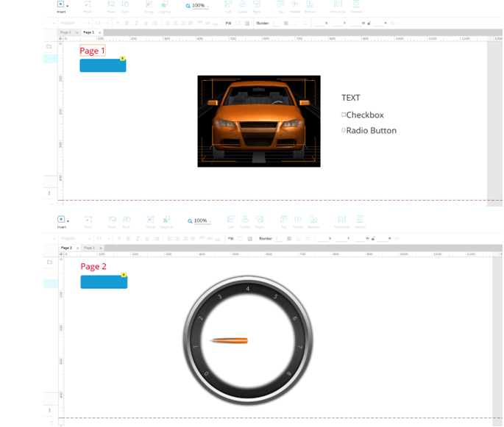Open the 100% zoom dropdown above Page 2 canvas

tap(200, 221)
